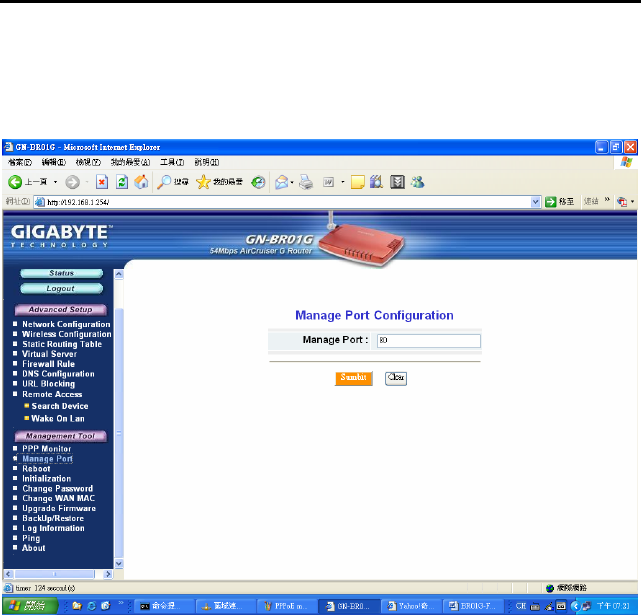
Task: Open the Tools menu
Action: click(172, 162)
